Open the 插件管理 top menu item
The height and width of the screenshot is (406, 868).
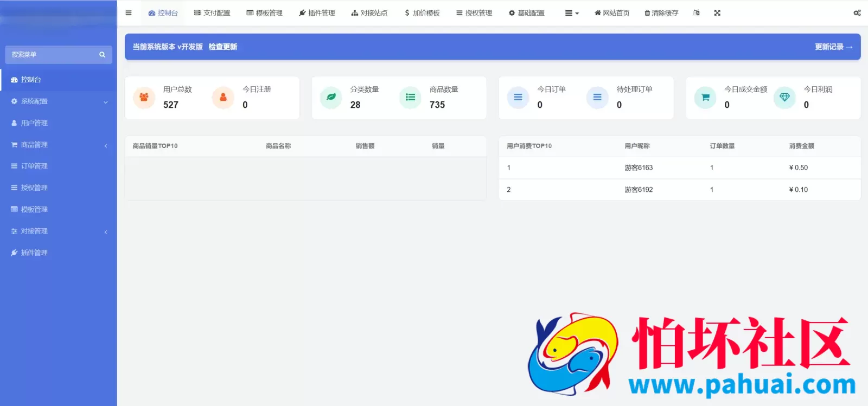317,13
